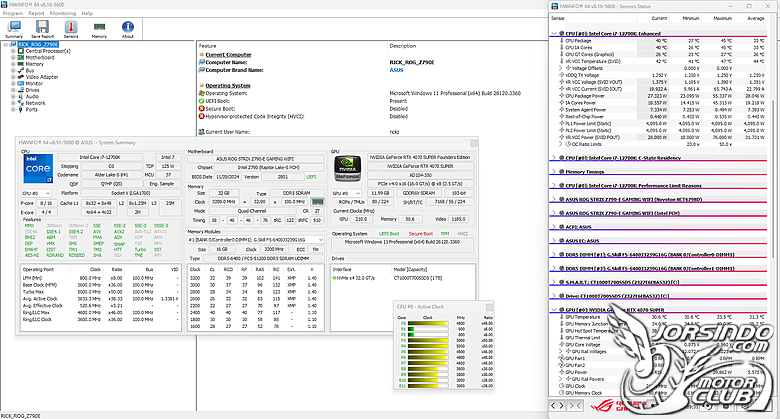
Task: Click the Ports tree icon
Action: click(21, 109)
